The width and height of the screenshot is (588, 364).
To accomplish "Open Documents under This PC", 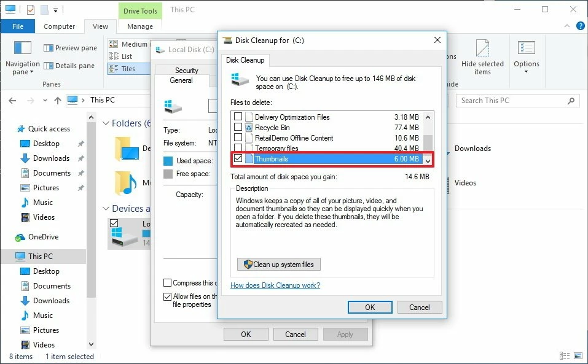I will click(52, 286).
